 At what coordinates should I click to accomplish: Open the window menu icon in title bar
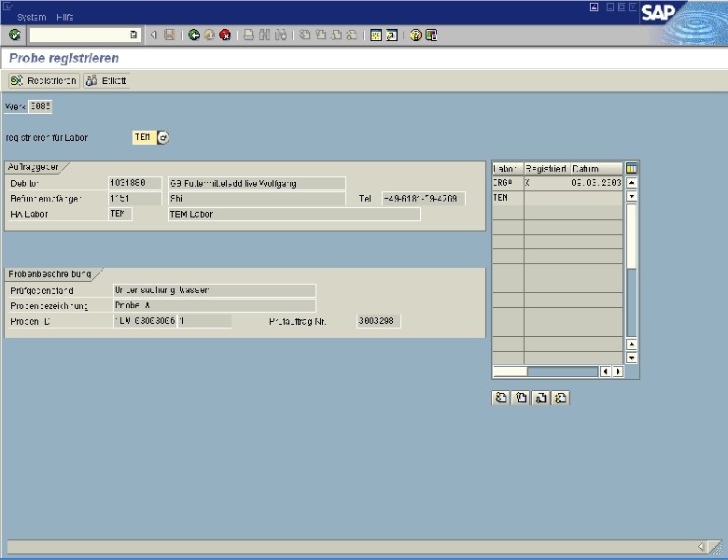point(7,7)
